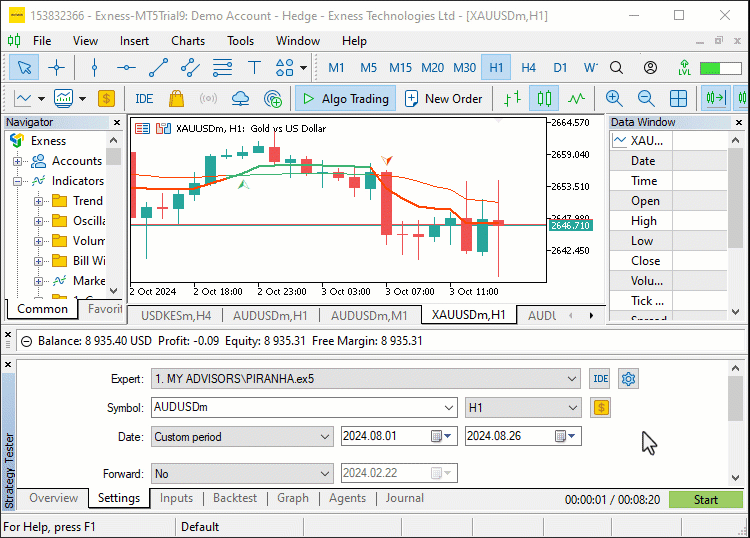Open IDE for the selected Expert
This screenshot has width=750, height=538.
click(601, 379)
